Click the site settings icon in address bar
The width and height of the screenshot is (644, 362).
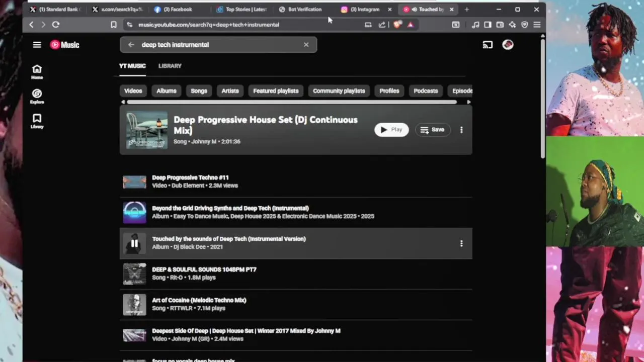point(130,24)
